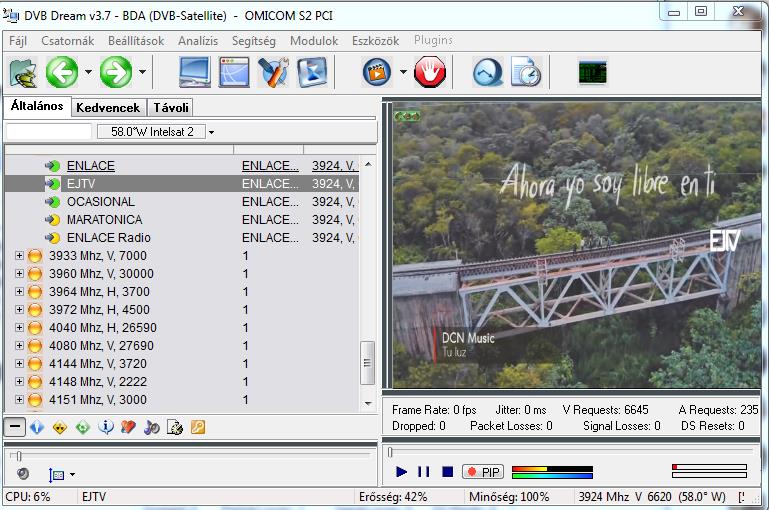Click the 4148 Mhz, V, 2222 row
The image size is (769, 510).
click(182, 382)
